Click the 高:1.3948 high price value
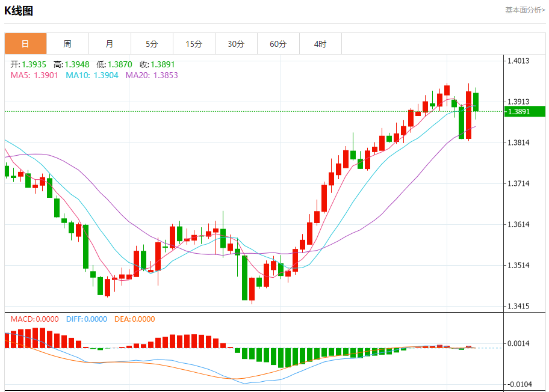549x392 pixels. (x=72, y=64)
